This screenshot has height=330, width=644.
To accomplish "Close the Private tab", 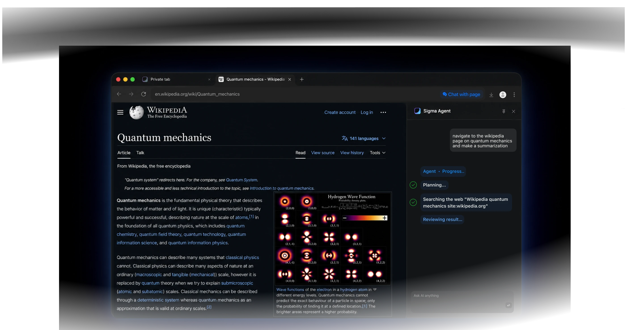I will pos(209,79).
